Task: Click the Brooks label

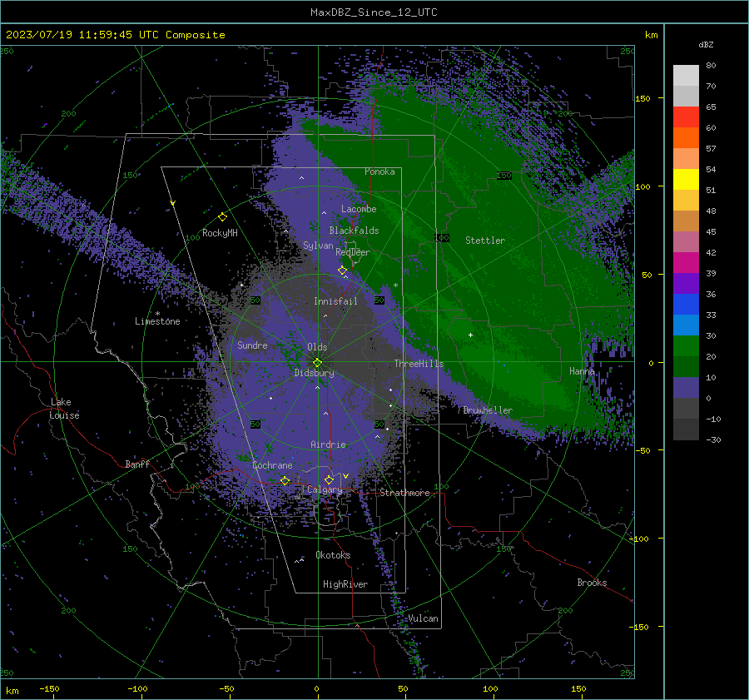Action: [592, 583]
